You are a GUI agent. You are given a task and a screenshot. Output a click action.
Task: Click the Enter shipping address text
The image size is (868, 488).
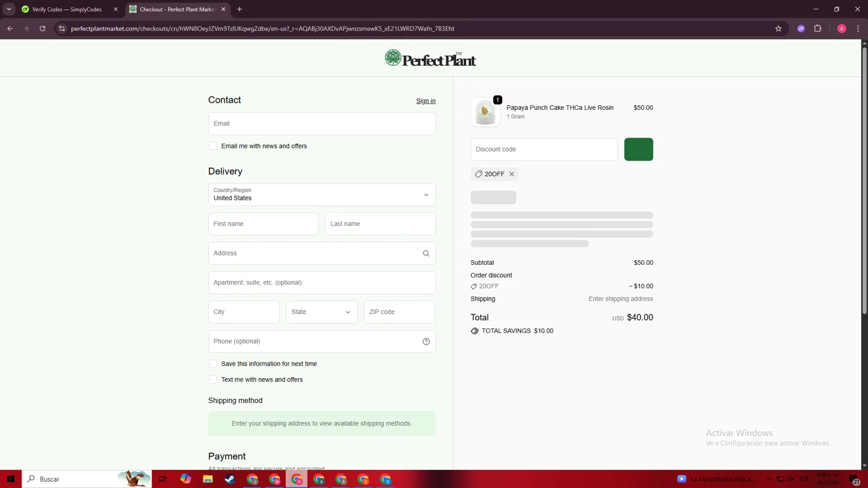click(x=620, y=299)
